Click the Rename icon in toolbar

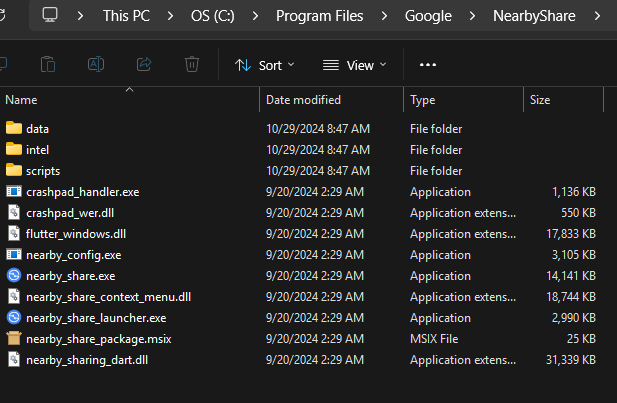(96, 64)
